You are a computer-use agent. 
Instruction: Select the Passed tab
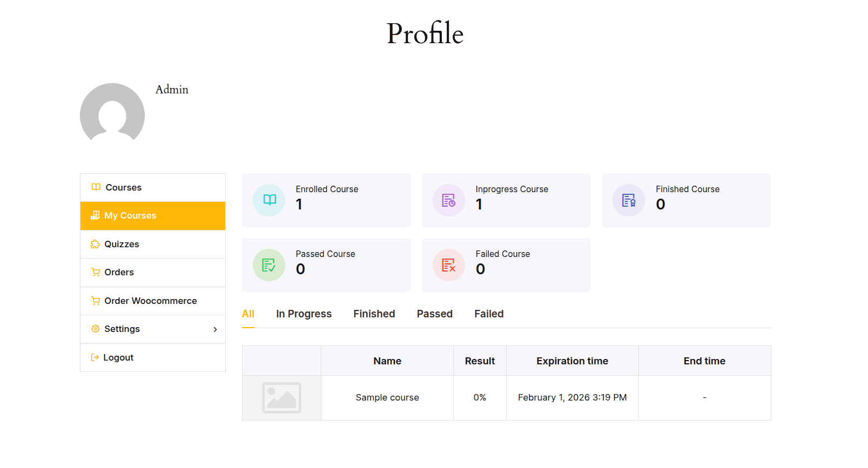point(435,314)
